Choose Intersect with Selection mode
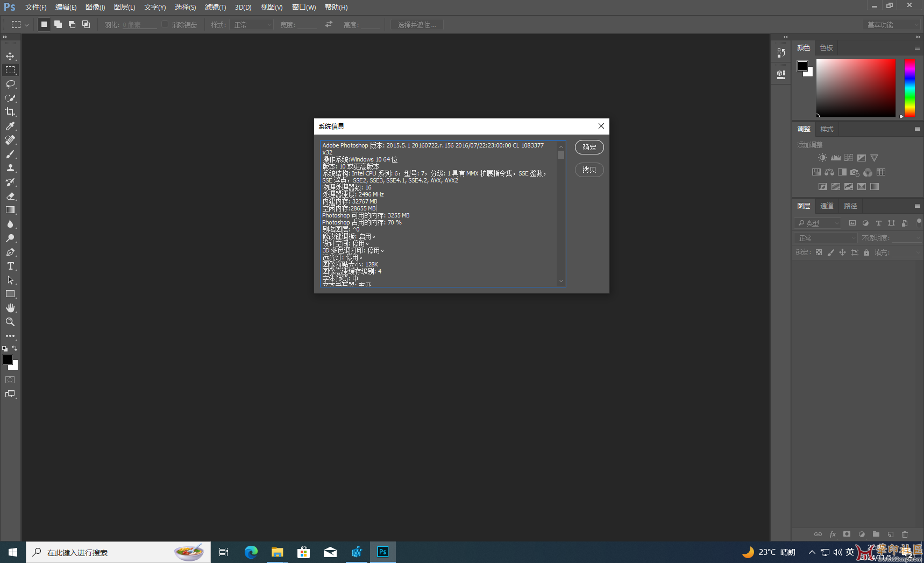Screen dimensions: 924x563 coord(86,24)
